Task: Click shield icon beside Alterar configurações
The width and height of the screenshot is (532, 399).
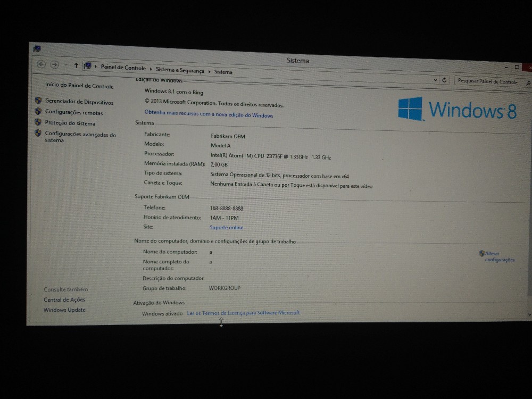Action: coord(481,253)
